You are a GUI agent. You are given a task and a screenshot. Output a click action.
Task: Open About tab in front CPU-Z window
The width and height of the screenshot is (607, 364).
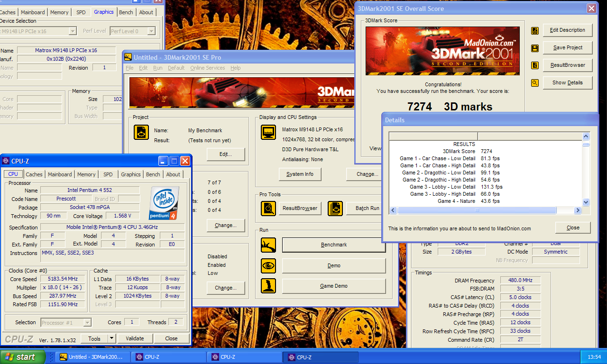[x=173, y=174]
